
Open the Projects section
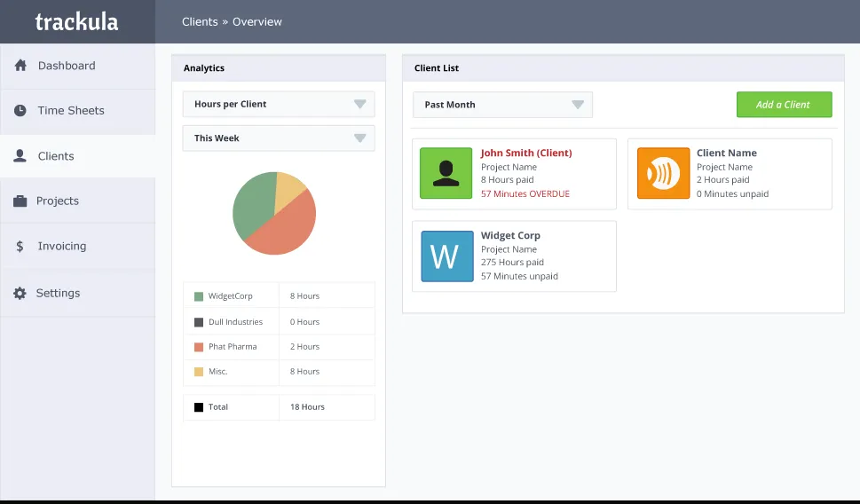coord(77,201)
